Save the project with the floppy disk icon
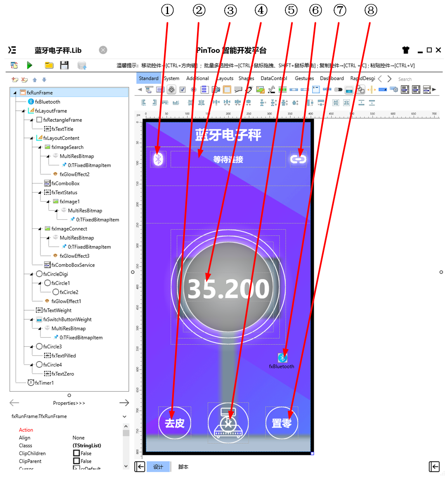 (x=64, y=65)
